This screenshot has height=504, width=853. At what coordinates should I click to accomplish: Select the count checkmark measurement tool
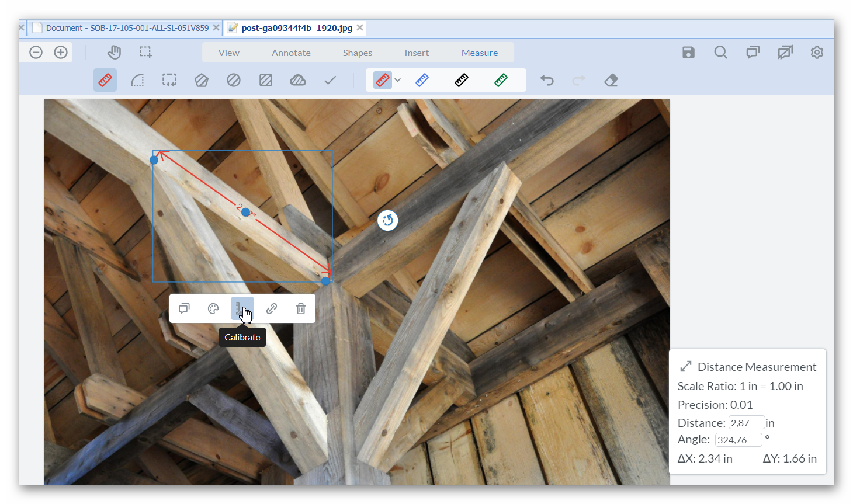[x=330, y=81]
